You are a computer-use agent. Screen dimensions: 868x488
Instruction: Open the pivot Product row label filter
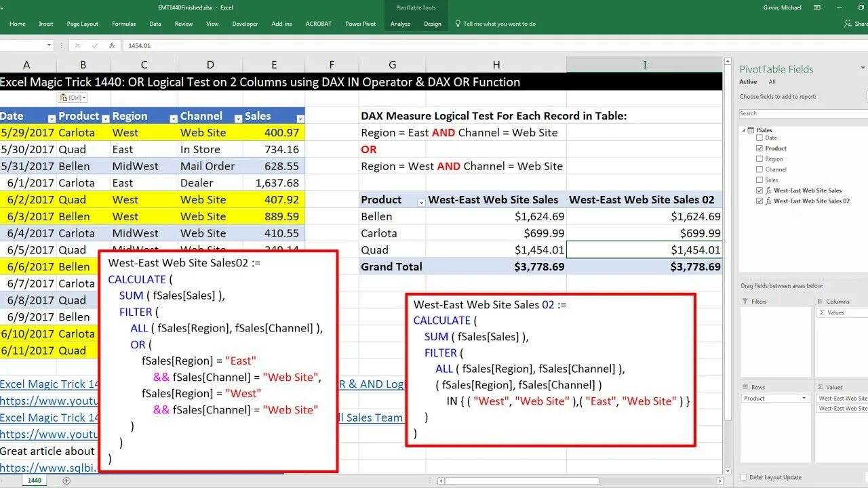[x=421, y=202]
